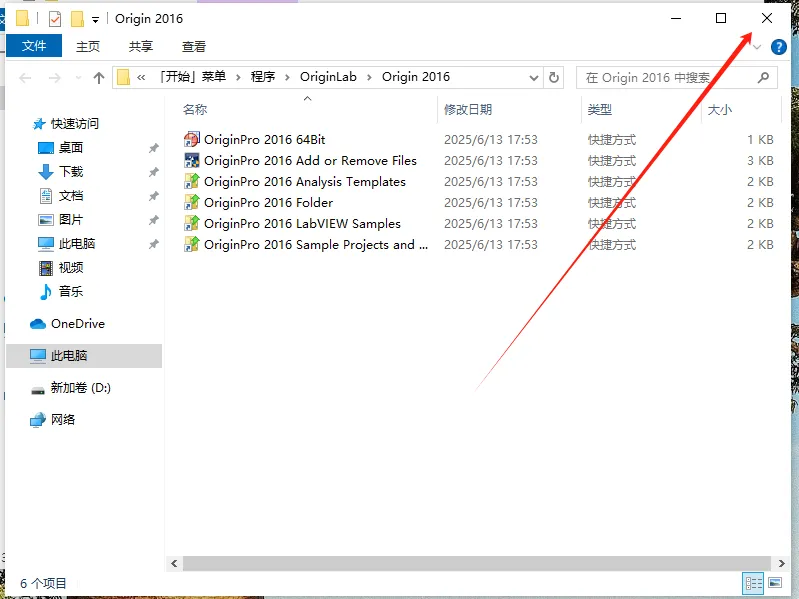Click the Quick Access star icon
Screen dimensions: 799x599
tap(39, 123)
